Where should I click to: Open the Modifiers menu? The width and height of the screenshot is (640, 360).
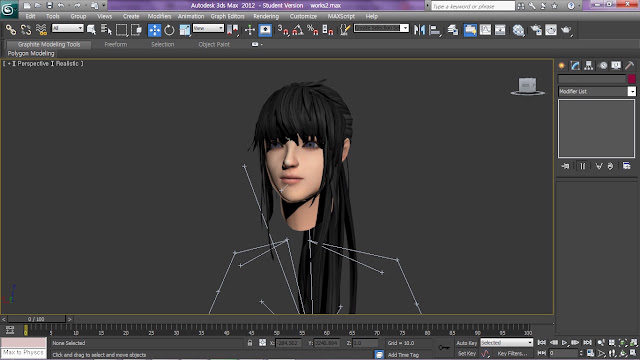coord(160,16)
